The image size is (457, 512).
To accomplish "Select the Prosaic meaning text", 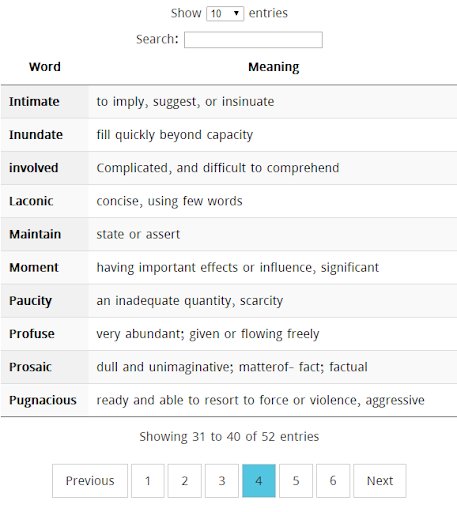I will (x=232, y=367).
